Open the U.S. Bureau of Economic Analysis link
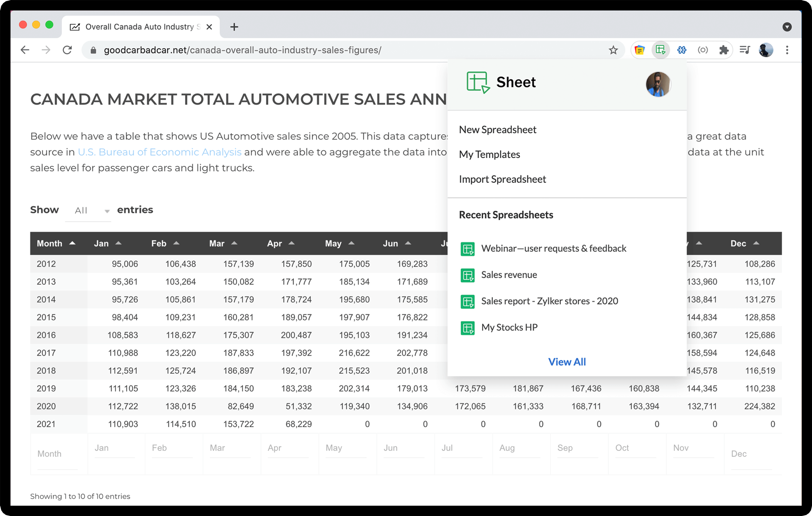The height and width of the screenshot is (516, 812). pyautogui.click(x=159, y=152)
